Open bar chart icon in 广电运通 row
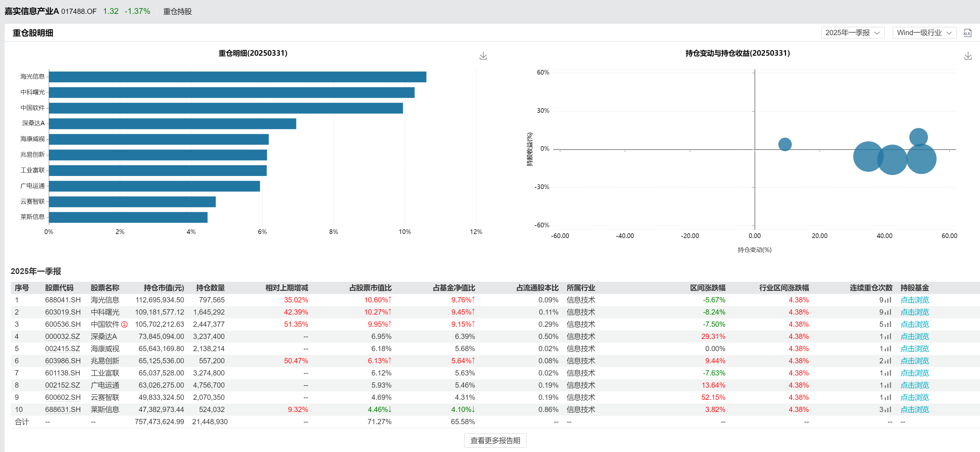This screenshot has width=980, height=452. point(888,385)
